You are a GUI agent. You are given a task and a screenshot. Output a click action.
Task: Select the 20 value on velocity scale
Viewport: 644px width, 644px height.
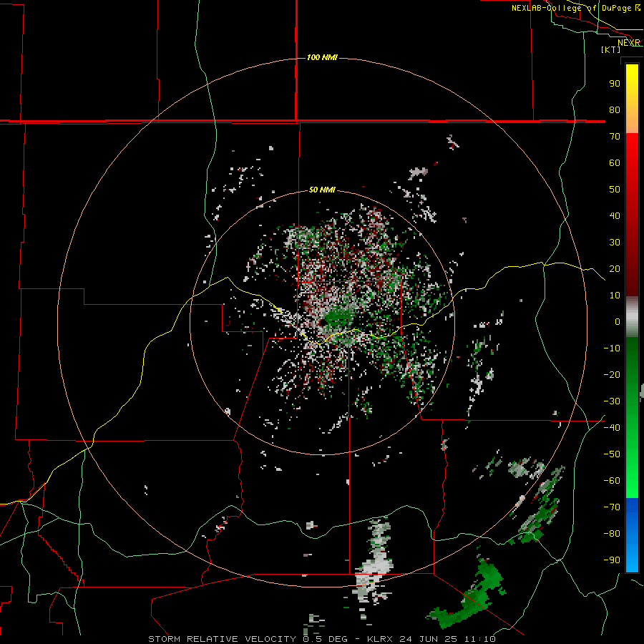(615, 269)
